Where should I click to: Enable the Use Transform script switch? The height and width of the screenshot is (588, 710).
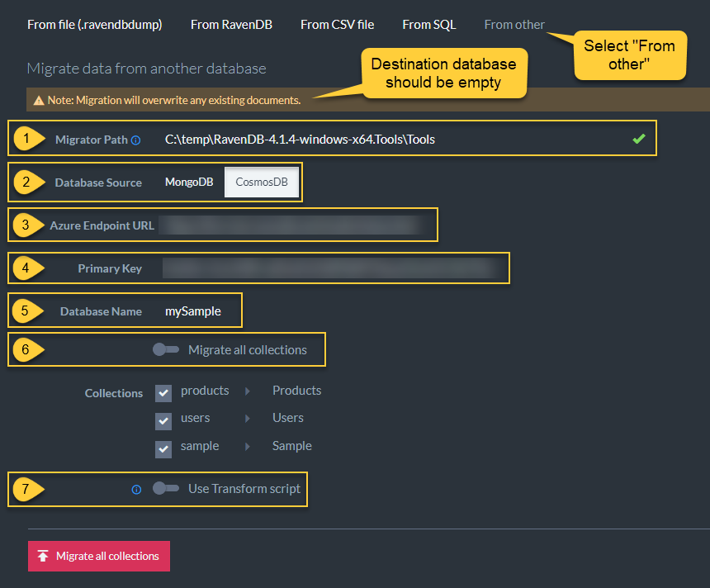click(x=166, y=488)
